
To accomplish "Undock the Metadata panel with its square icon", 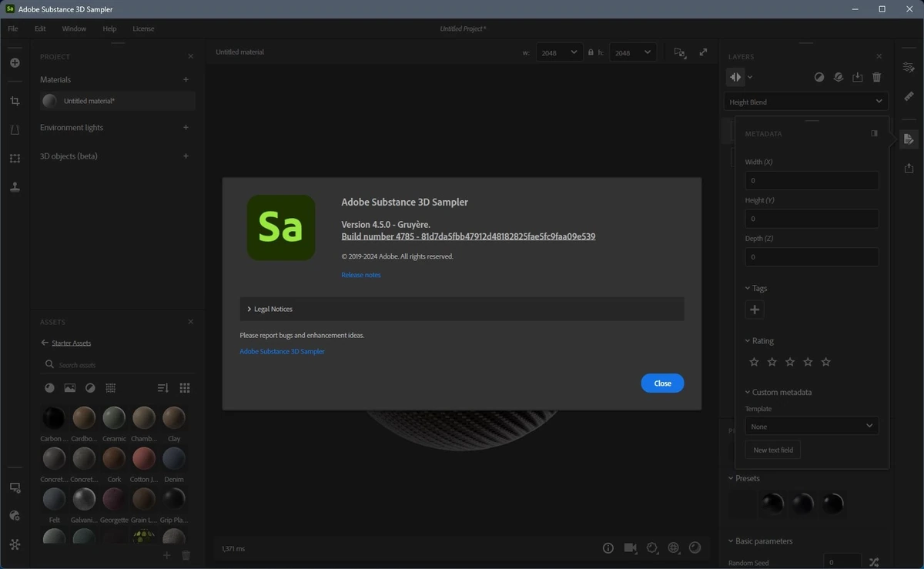I will (x=874, y=133).
